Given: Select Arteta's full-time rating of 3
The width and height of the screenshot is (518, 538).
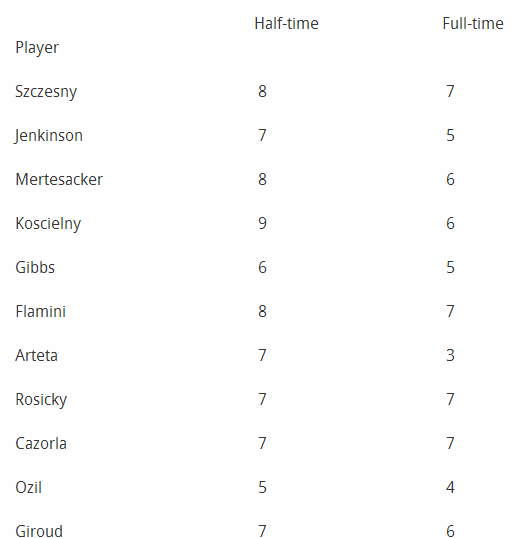Looking at the screenshot, I should tap(450, 355).
